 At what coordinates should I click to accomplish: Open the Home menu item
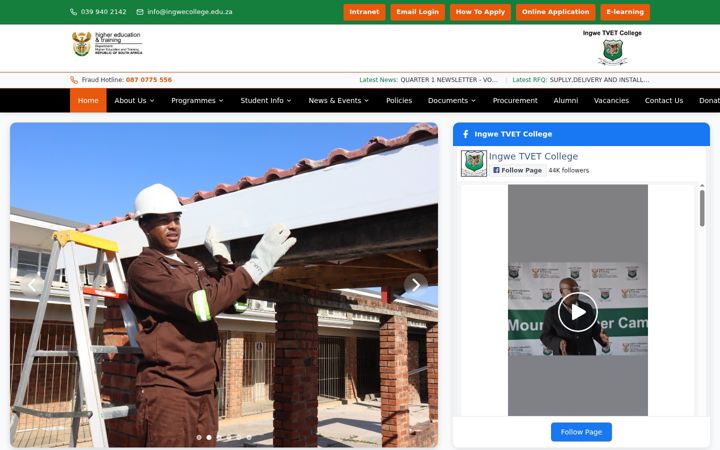click(x=88, y=101)
